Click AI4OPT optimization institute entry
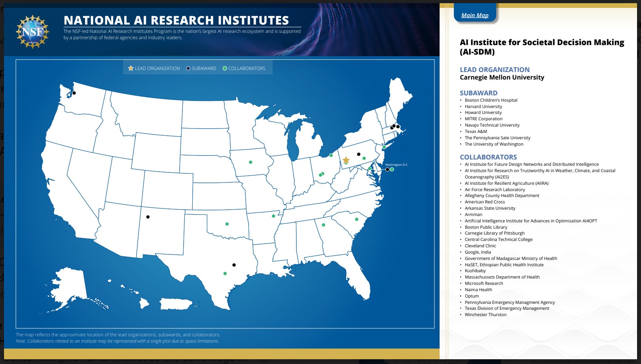 [x=531, y=221]
